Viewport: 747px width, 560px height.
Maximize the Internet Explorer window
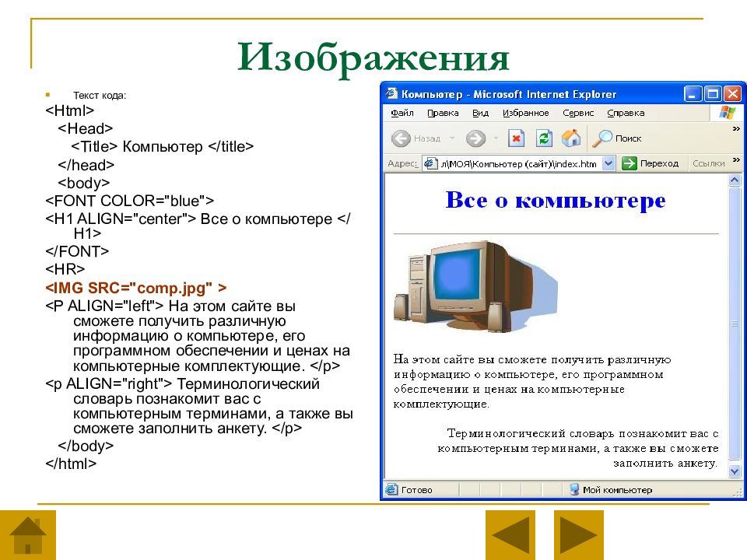tap(713, 94)
